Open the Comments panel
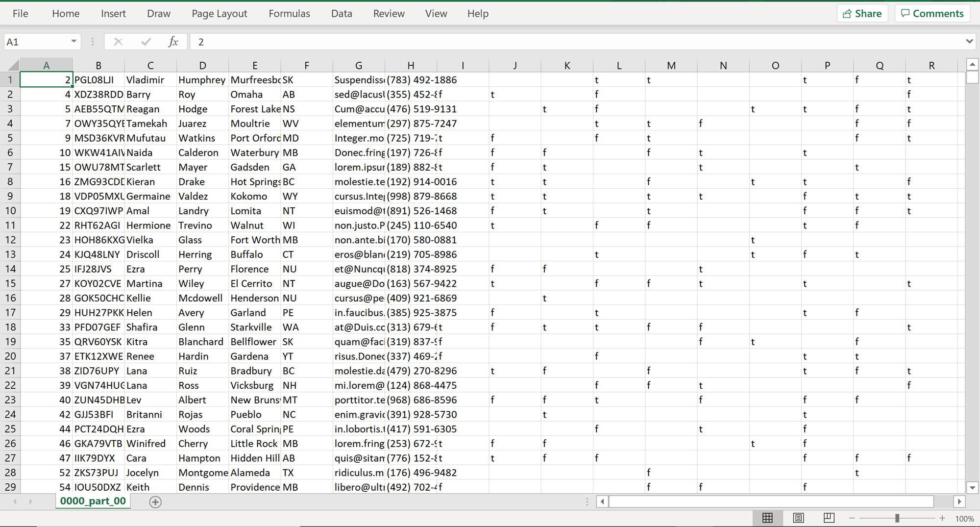 [x=932, y=13]
